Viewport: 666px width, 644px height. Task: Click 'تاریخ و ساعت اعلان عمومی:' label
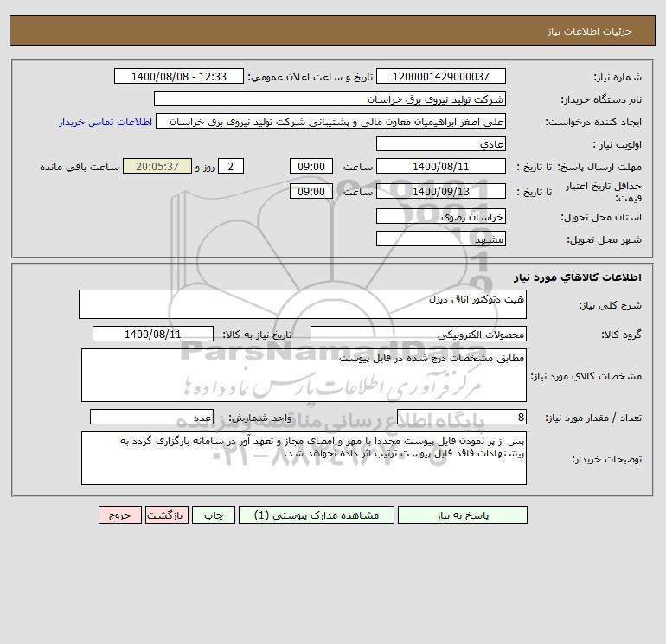[310, 77]
